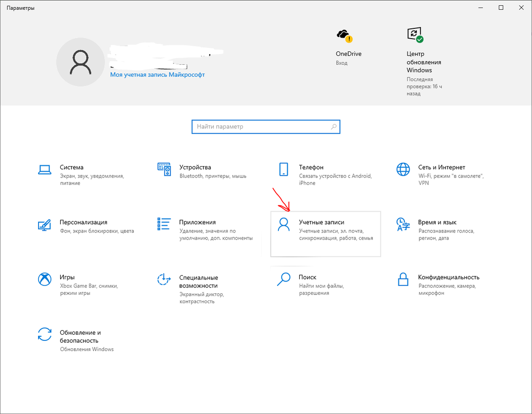This screenshot has width=532, height=414.
Task: Open the Devices keyboard-speaker icon
Action: pyautogui.click(x=164, y=169)
